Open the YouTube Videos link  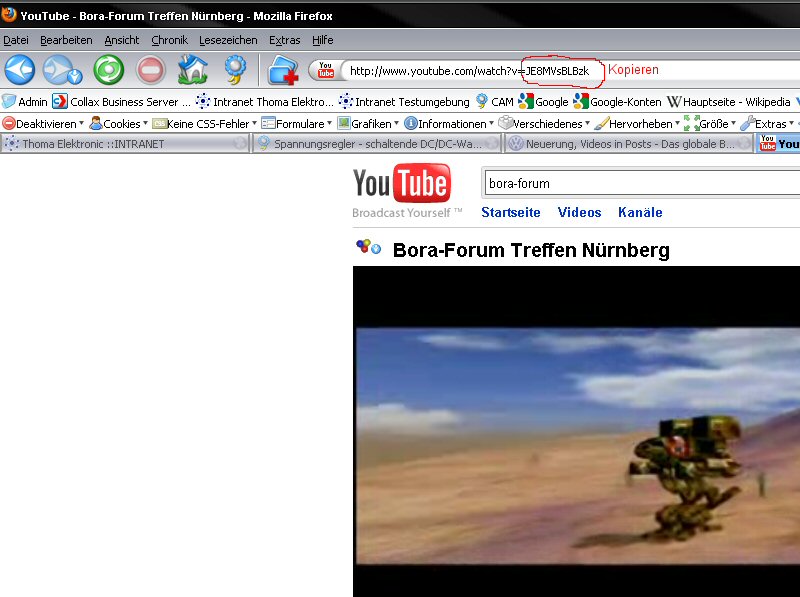point(579,212)
